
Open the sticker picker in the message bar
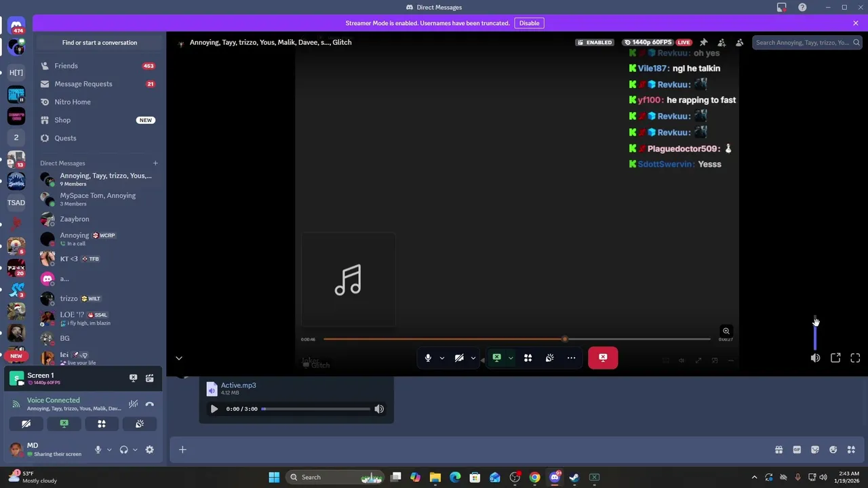coord(815,449)
